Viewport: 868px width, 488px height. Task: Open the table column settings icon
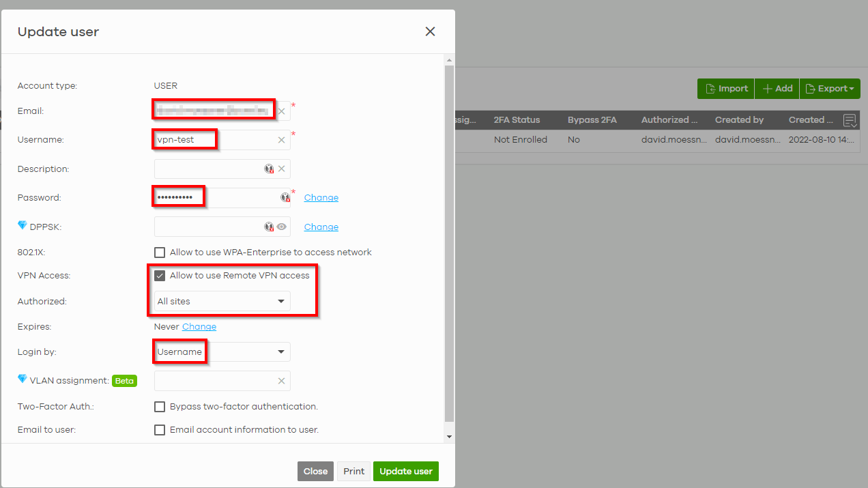pyautogui.click(x=850, y=121)
